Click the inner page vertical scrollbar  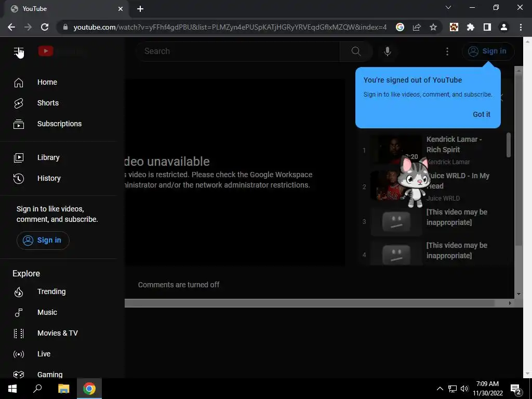tap(518, 159)
